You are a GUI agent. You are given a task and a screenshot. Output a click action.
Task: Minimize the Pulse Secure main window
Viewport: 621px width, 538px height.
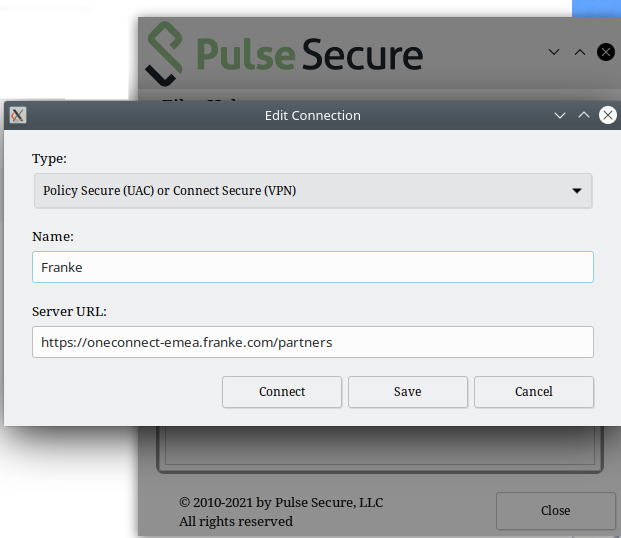555,52
